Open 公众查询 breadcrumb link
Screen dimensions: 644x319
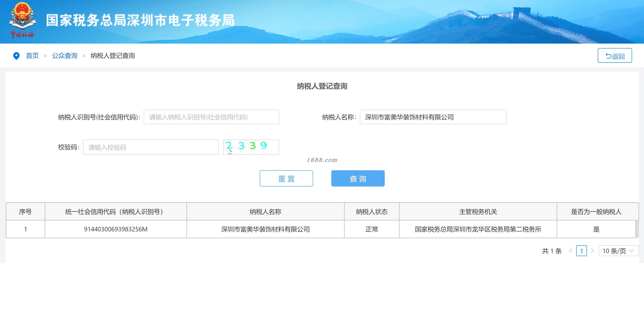coord(64,55)
